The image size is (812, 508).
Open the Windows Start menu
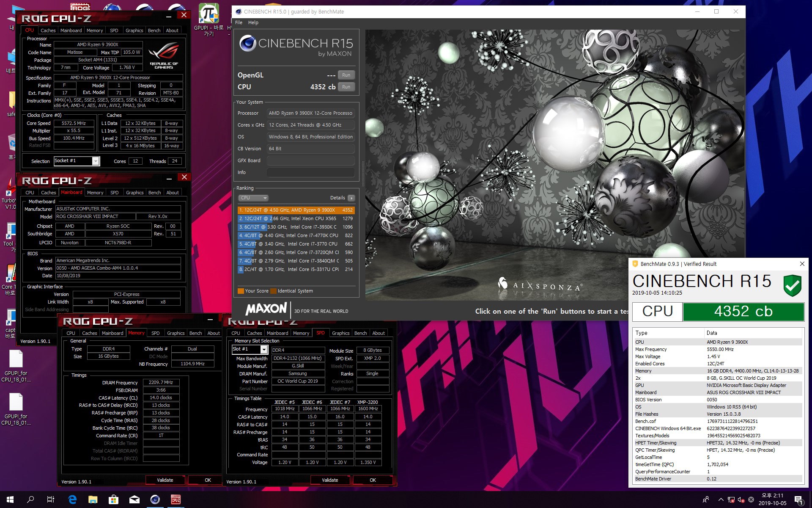click(x=10, y=500)
